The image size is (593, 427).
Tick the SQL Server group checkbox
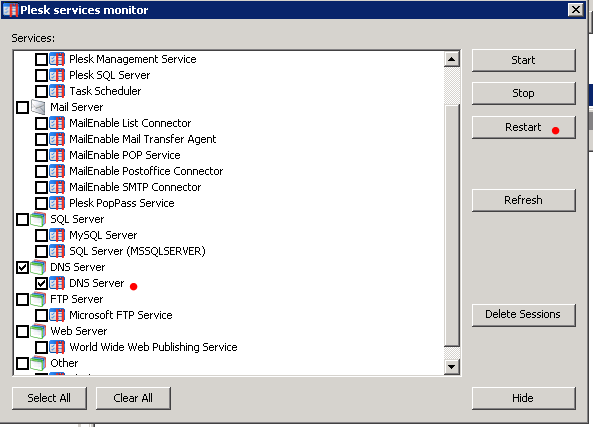click(22, 219)
